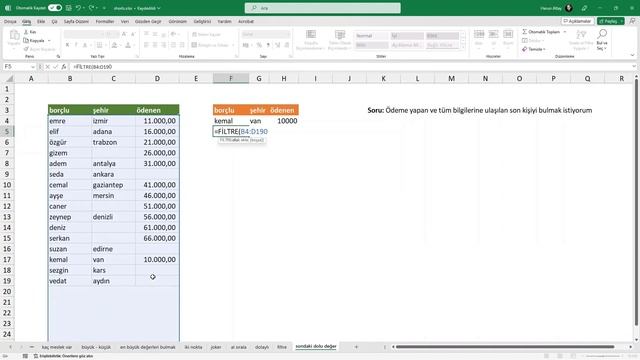This screenshot has height=360, width=640.
Task: Select the cell with name vedat
Action: (70, 281)
